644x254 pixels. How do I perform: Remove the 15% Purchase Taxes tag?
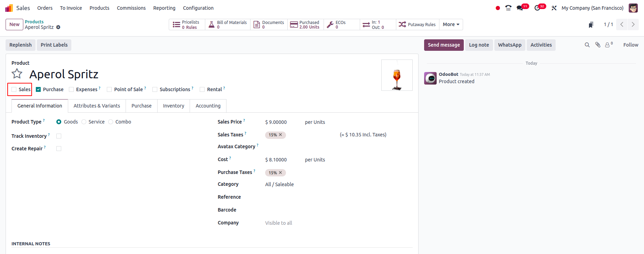click(x=280, y=173)
